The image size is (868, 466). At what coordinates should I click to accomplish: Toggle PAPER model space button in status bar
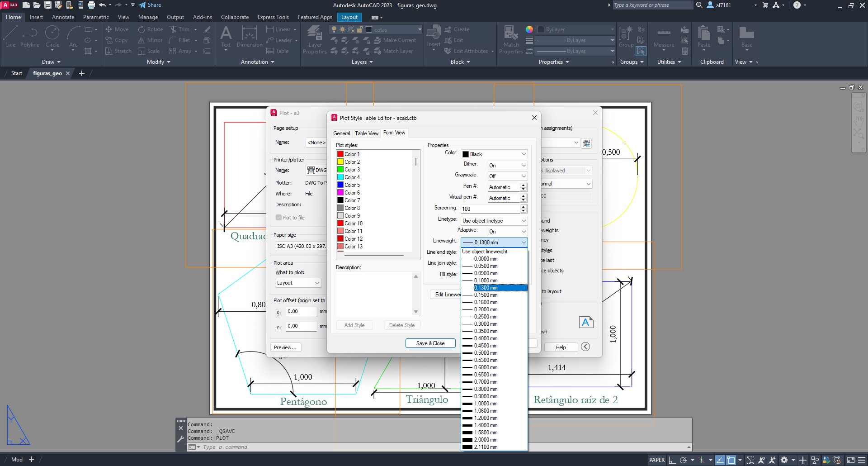point(656,460)
